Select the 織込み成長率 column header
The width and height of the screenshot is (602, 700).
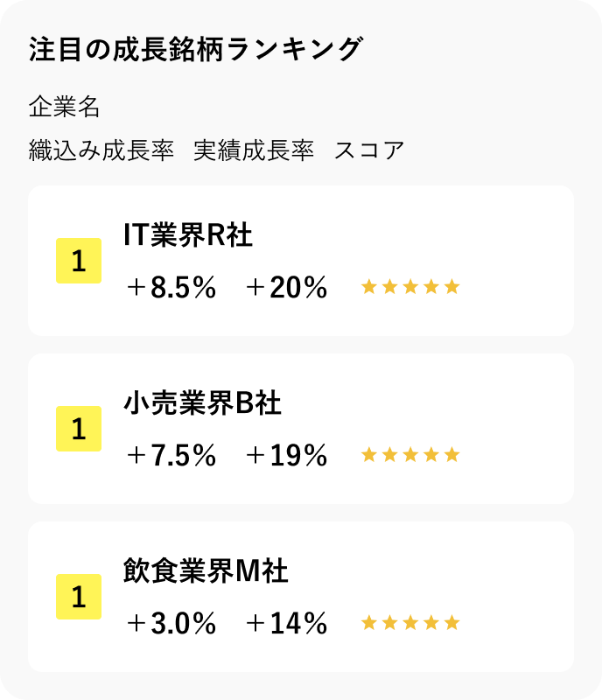(x=101, y=150)
